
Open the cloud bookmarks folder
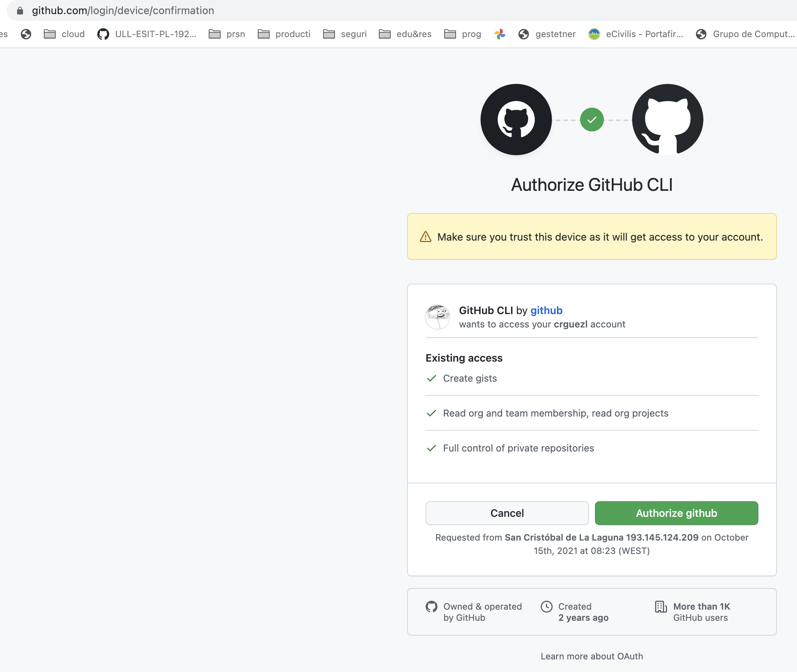pyautogui.click(x=64, y=34)
